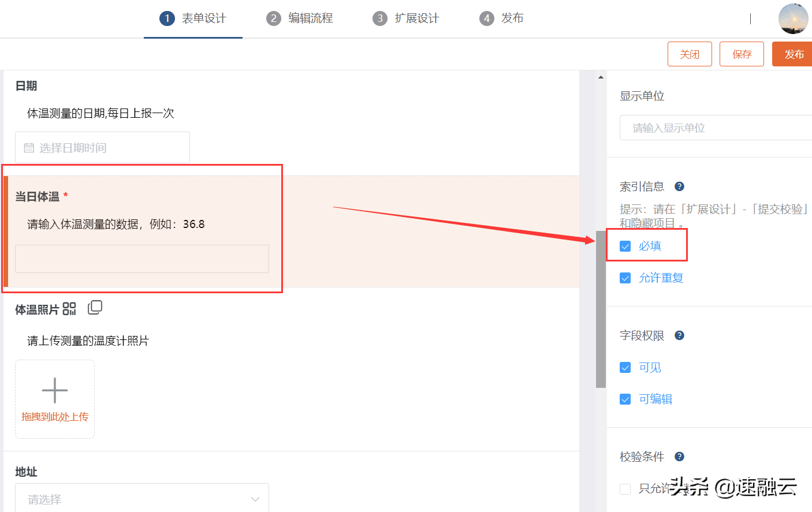Click the 保存 button

[x=742, y=54]
